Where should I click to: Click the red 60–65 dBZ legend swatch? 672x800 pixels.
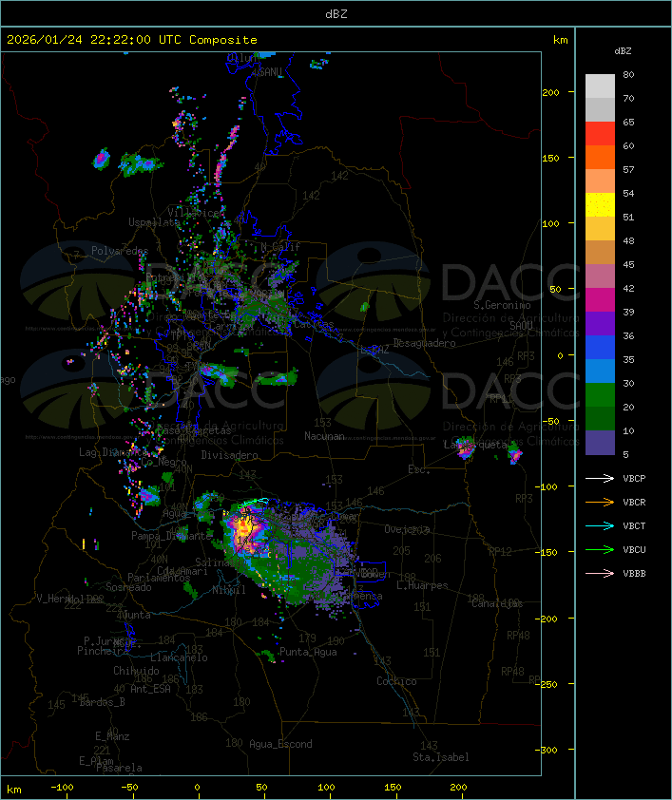(600, 134)
